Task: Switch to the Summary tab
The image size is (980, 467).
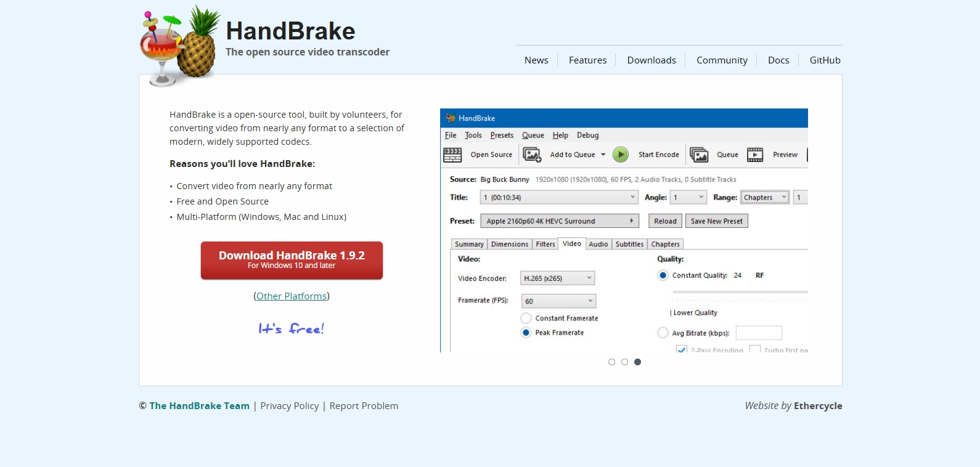Action: pos(469,245)
